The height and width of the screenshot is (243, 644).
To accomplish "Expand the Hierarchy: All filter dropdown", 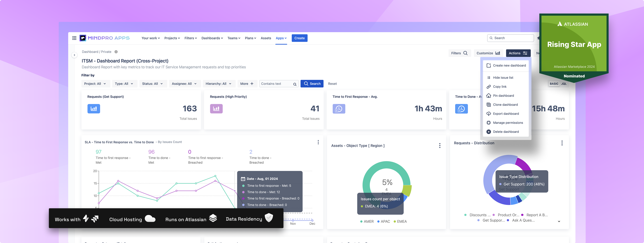I will coord(219,84).
